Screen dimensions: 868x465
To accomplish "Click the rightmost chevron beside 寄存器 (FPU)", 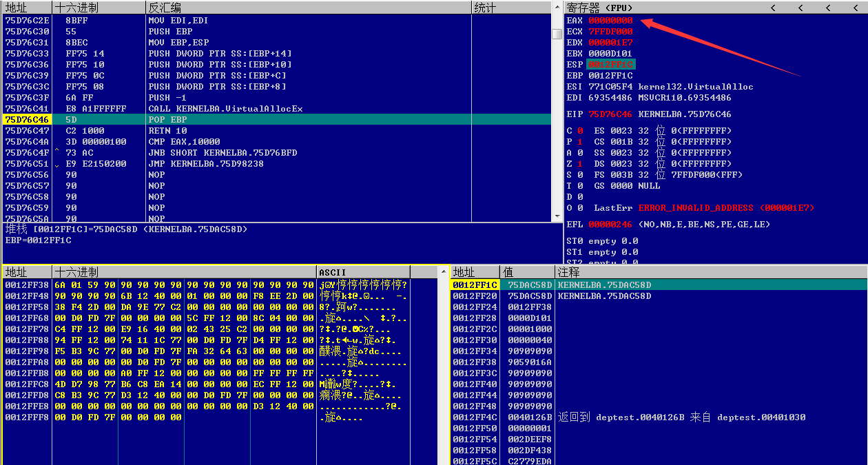I will tap(854, 8).
